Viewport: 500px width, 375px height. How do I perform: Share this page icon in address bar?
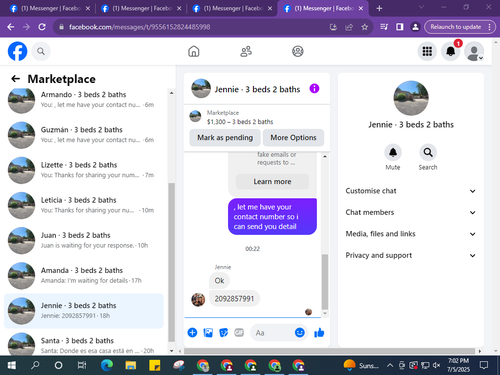(349, 27)
